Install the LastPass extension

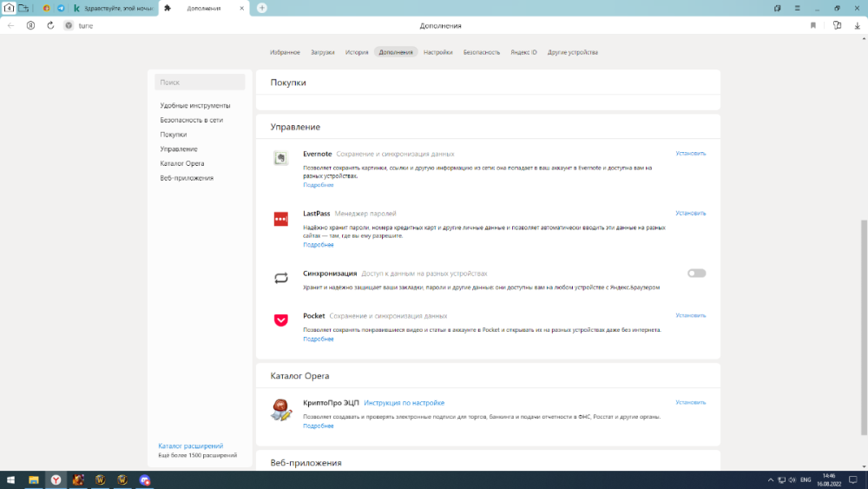pos(690,213)
